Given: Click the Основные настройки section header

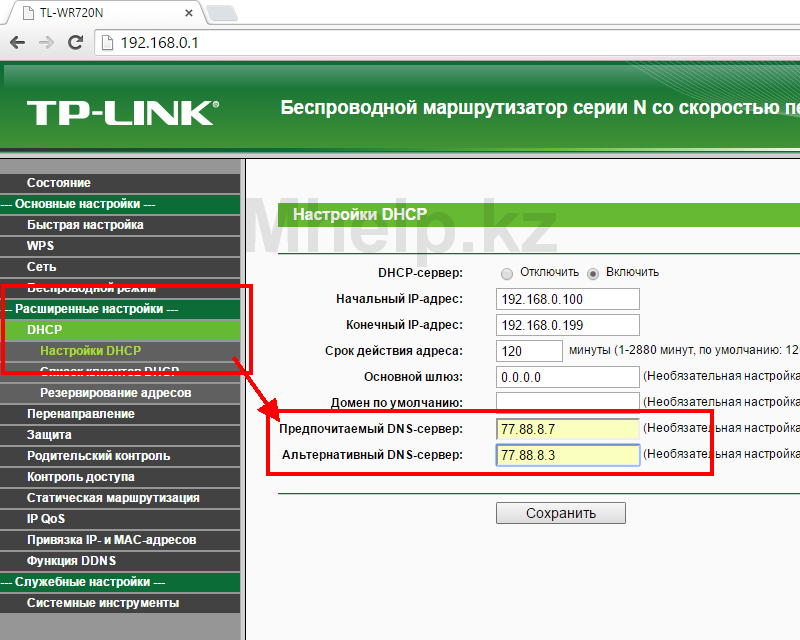Looking at the screenshot, I should click(x=120, y=204).
